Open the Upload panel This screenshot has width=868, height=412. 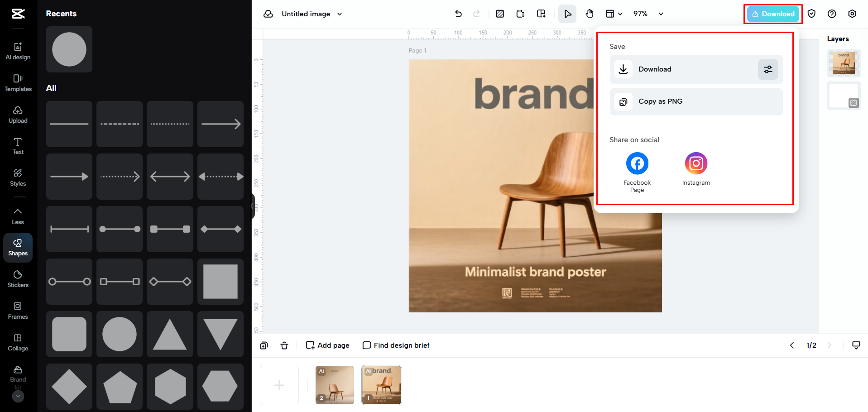[x=18, y=115]
